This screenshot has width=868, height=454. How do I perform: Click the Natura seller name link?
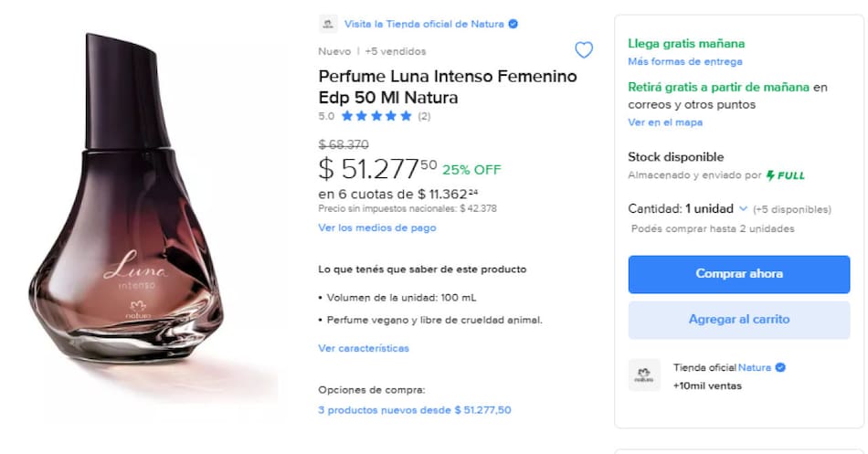click(755, 367)
